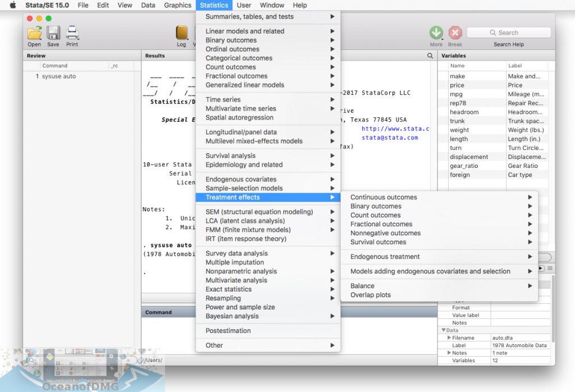The image size is (575, 392).
Task: Expand Continuous outcomes submenu
Action: tap(439, 197)
